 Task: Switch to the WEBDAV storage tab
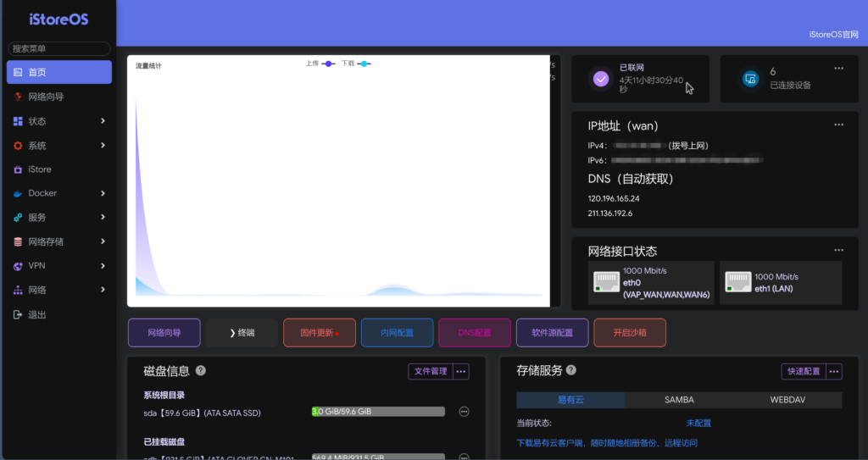787,400
